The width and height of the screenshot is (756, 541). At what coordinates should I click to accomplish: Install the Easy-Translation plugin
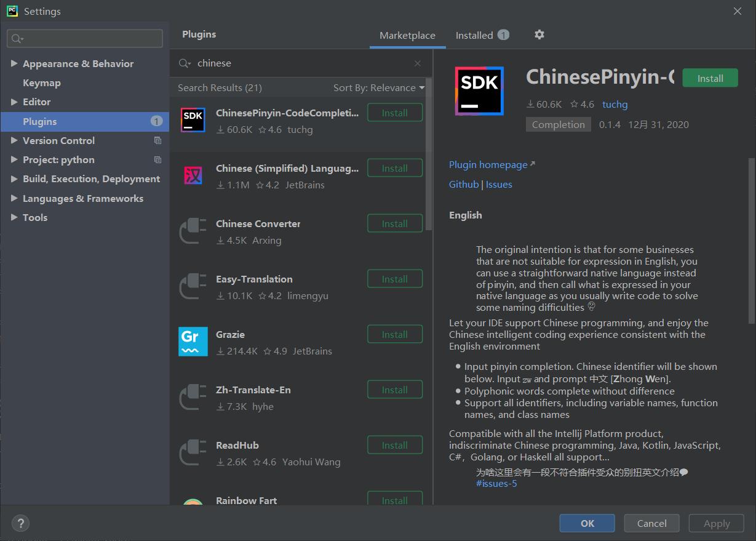point(395,279)
